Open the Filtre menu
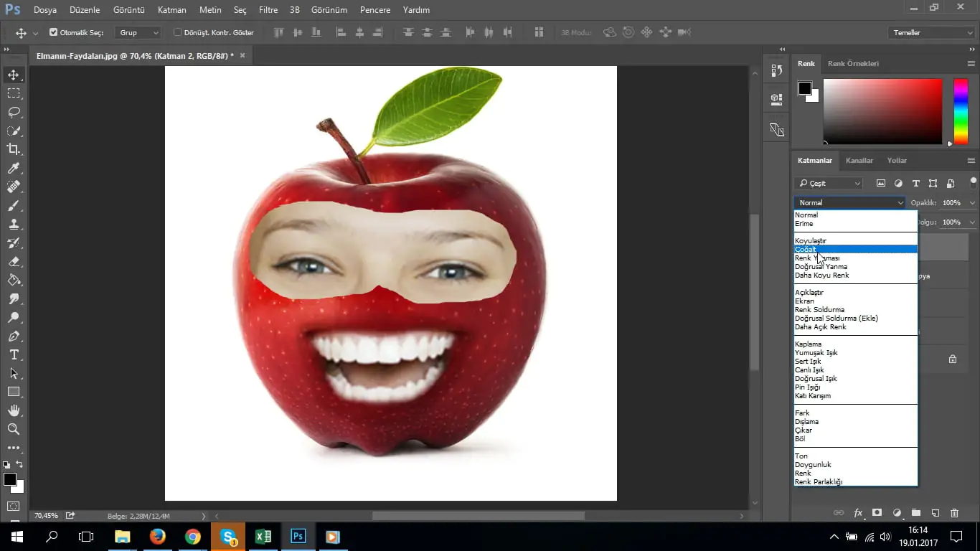 point(268,10)
